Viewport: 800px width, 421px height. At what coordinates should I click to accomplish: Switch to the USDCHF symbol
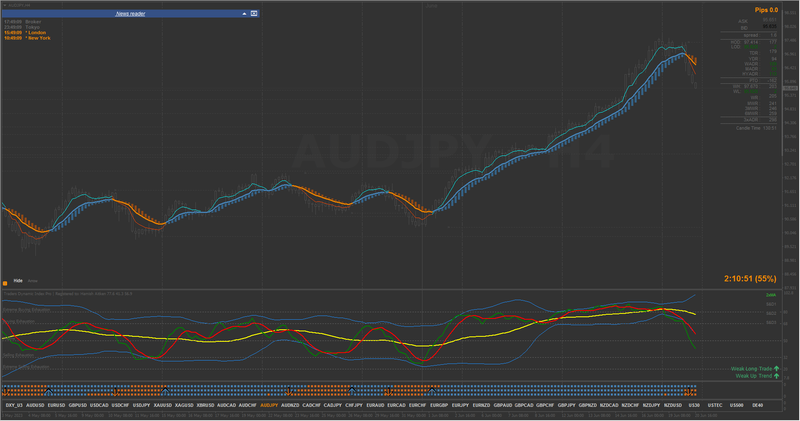pyautogui.click(x=120, y=405)
